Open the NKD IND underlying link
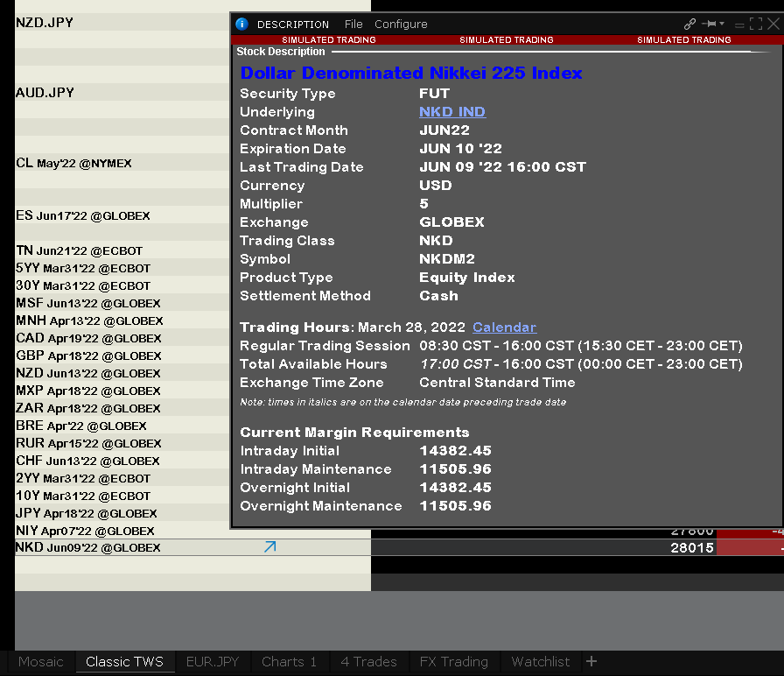 (x=451, y=111)
